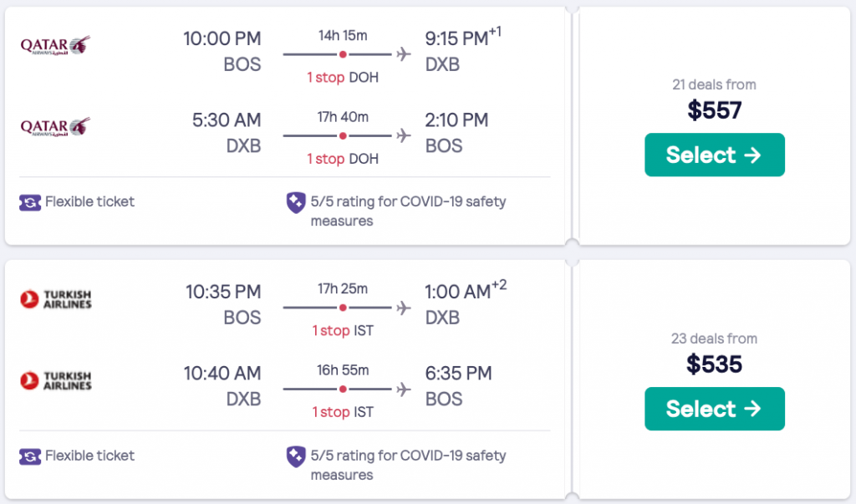Screen dimensions: 856x504
Task: Click '21 deals from' text
Action: [714, 84]
